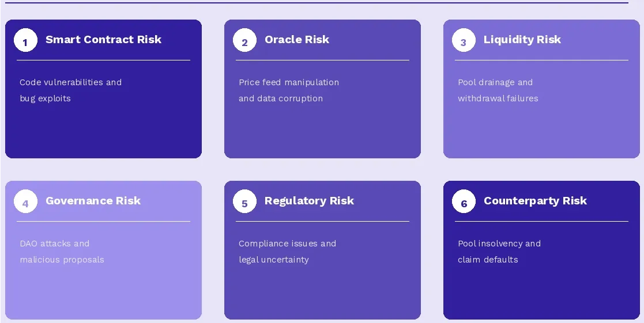The width and height of the screenshot is (644, 323).
Task: Click the number 5 circle badge
Action: [x=244, y=202]
